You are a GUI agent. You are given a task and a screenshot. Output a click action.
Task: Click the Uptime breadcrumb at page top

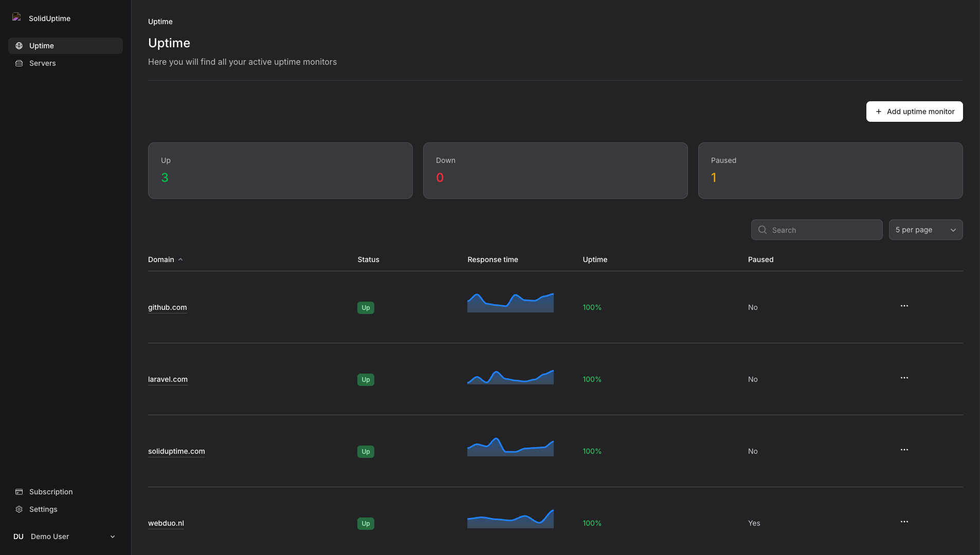(160, 22)
